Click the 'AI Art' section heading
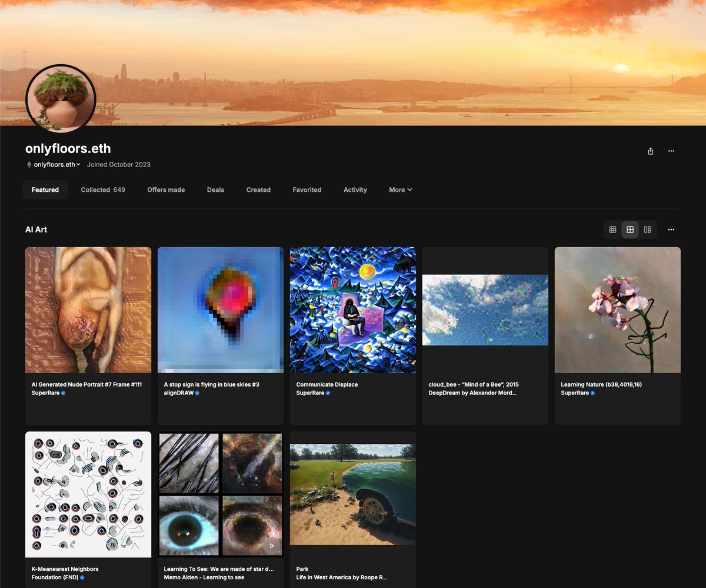Viewport: 706px width, 588px height. click(x=36, y=230)
